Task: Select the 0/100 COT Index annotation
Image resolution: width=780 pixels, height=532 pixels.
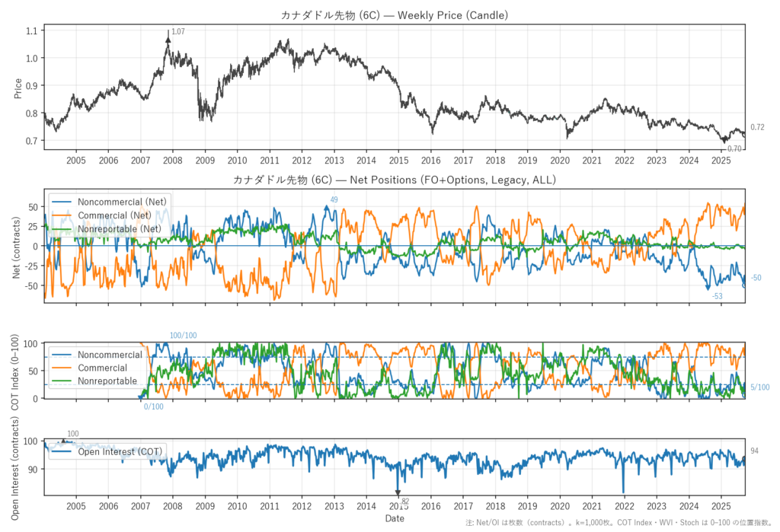Action: pos(153,406)
